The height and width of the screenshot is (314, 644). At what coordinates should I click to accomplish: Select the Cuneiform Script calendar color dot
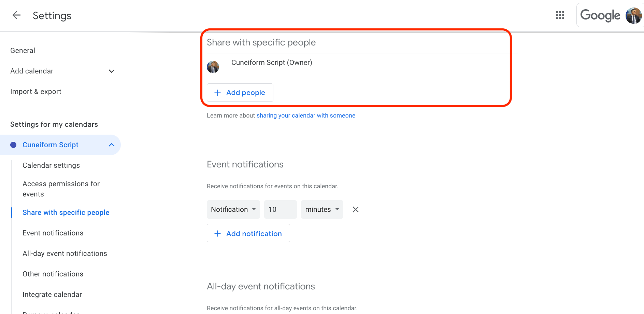pyautogui.click(x=13, y=145)
